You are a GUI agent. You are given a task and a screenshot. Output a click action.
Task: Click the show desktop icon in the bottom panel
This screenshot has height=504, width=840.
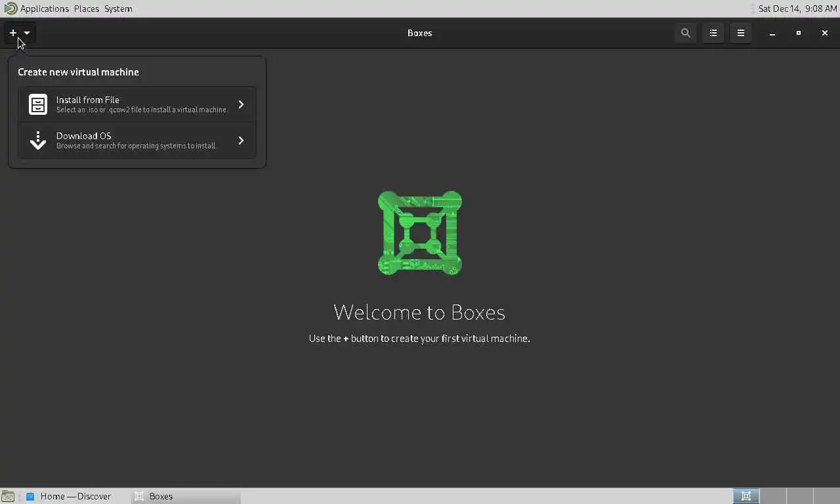click(8, 497)
